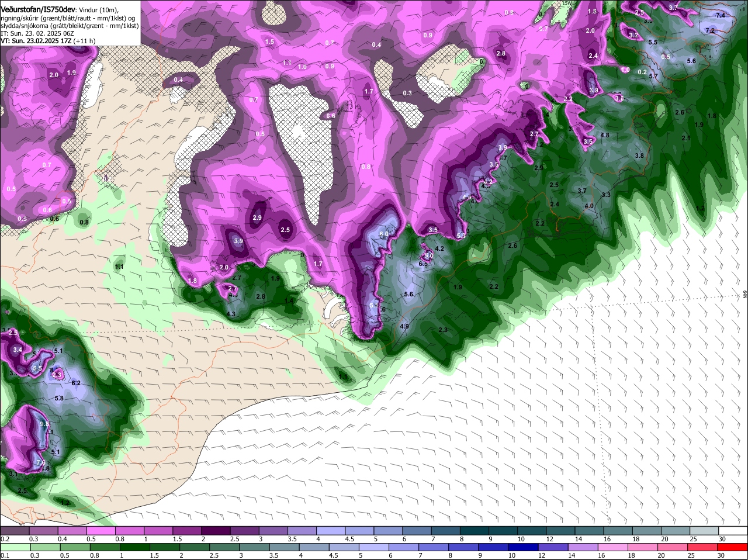Click the 'VT: Sun. 23.02.2025 17Z (+11 h)' line

click(x=48, y=42)
